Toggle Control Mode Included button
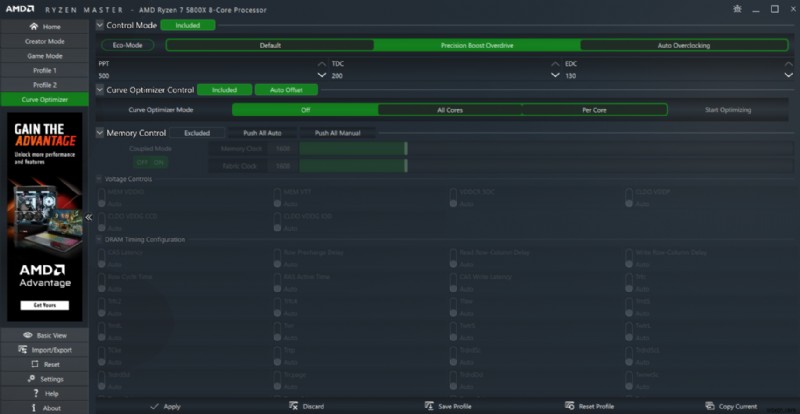 click(188, 25)
